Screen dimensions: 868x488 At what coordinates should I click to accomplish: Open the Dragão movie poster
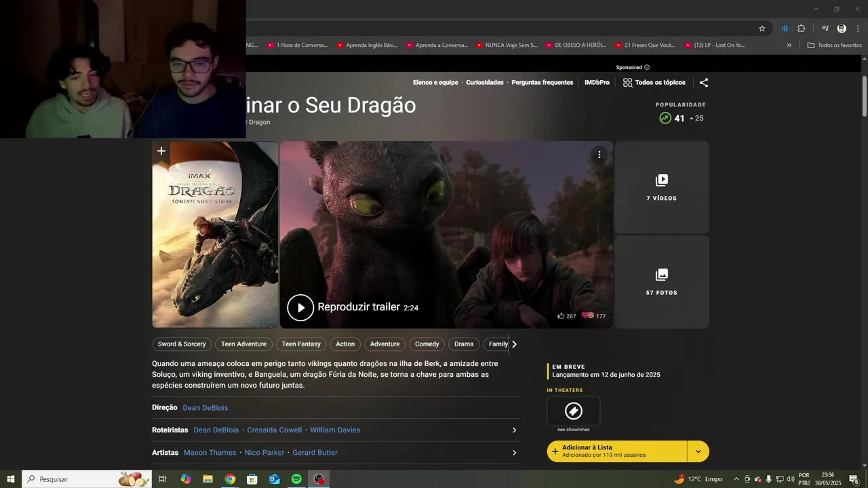pos(215,235)
